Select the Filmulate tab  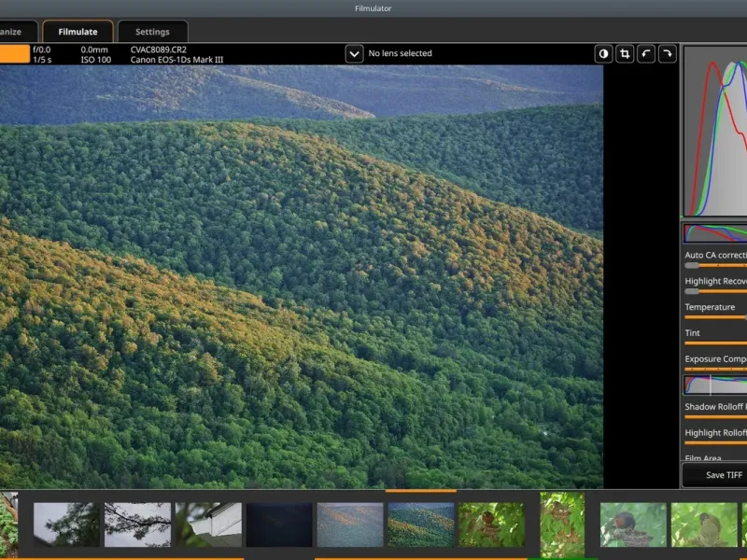tap(78, 32)
